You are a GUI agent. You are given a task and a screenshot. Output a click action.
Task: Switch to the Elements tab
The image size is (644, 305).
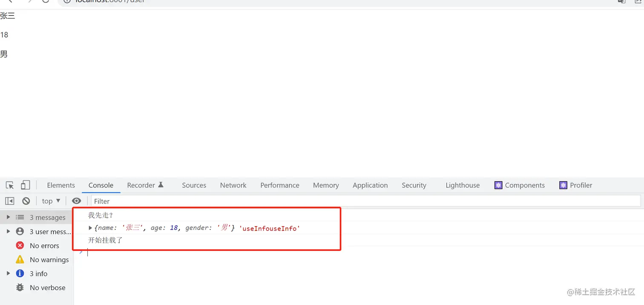pos(61,185)
